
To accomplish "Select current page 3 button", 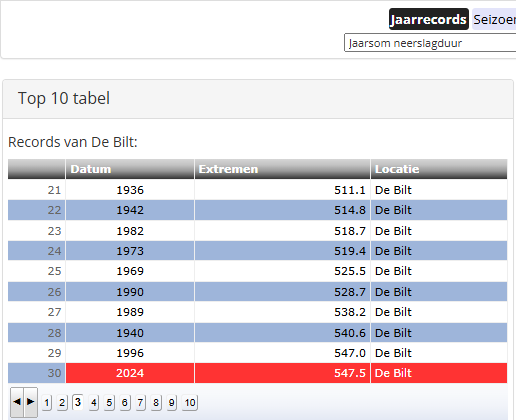I will pos(78,402).
